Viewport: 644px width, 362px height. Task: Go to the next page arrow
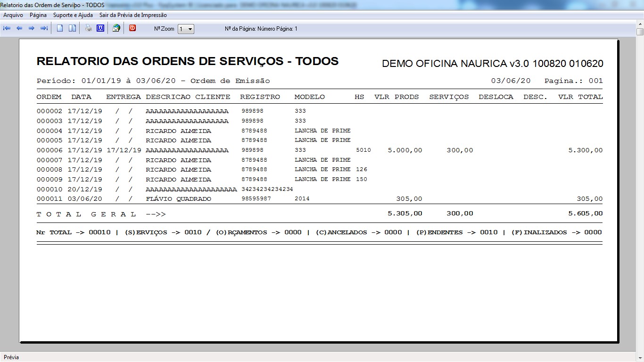(32, 28)
